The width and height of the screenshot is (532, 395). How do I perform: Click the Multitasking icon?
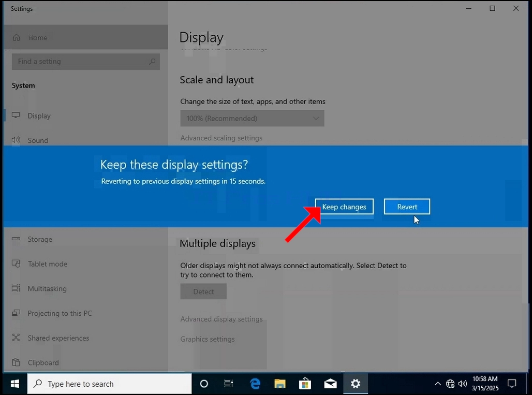point(16,288)
